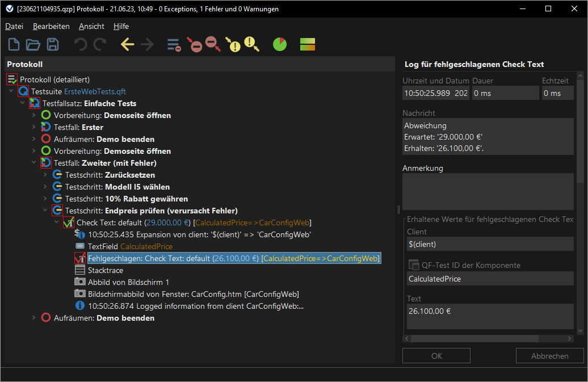Viewport: 588px width, 382px height.
Task: Click the green-orange bars toolbar icon
Action: click(308, 44)
